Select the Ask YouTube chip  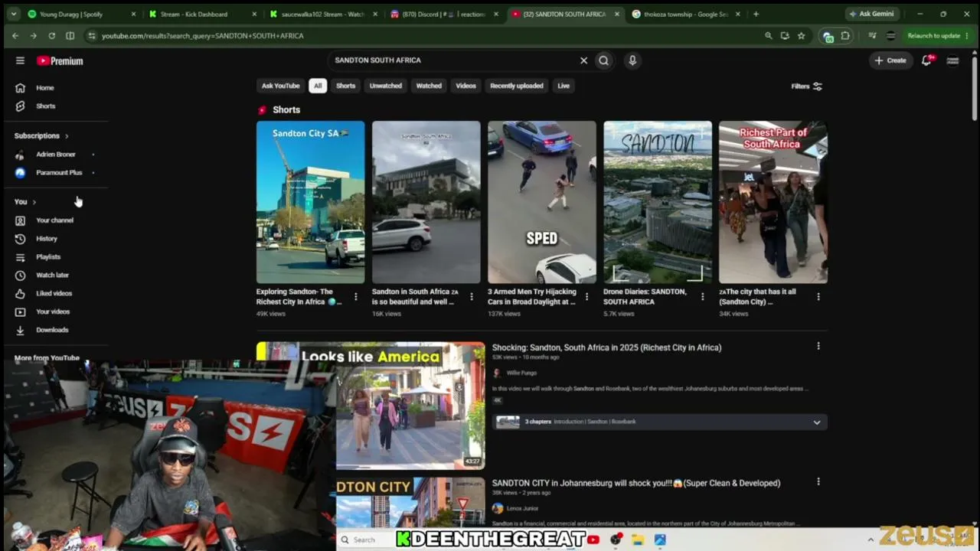click(x=280, y=86)
